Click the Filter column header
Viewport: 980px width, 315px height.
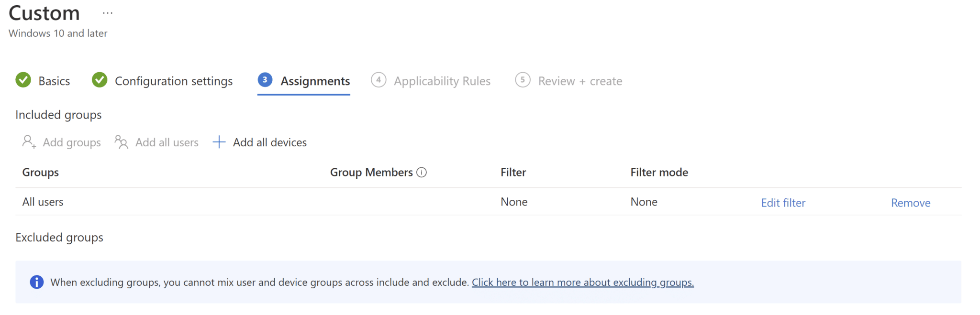513,172
